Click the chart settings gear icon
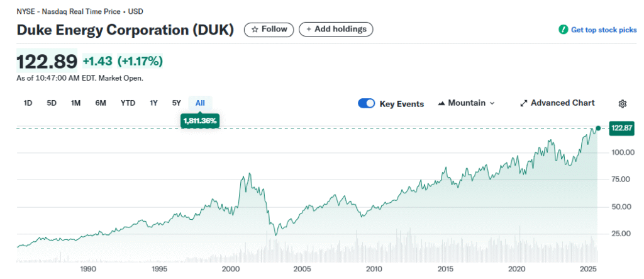The width and height of the screenshot is (644, 279). tap(623, 104)
